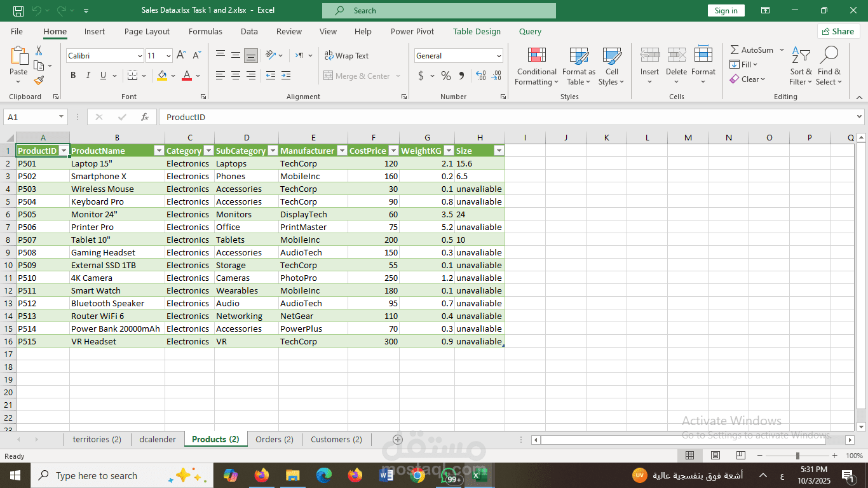Open Format as Table gallery
This screenshot has height=488, width=868.
tap(578, 66)
